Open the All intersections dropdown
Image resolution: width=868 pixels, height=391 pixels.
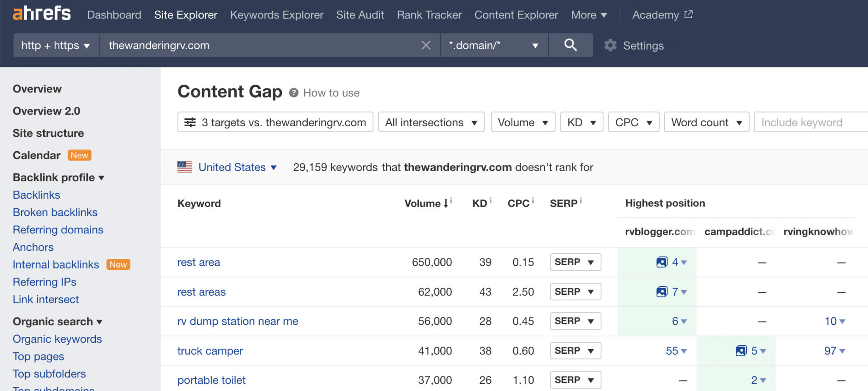click(x=431, y=122)
